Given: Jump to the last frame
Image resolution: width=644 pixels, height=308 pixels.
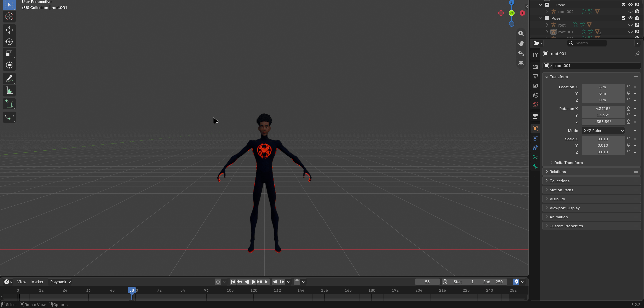Looking at the screenshot, I should (x=267, y=282).
